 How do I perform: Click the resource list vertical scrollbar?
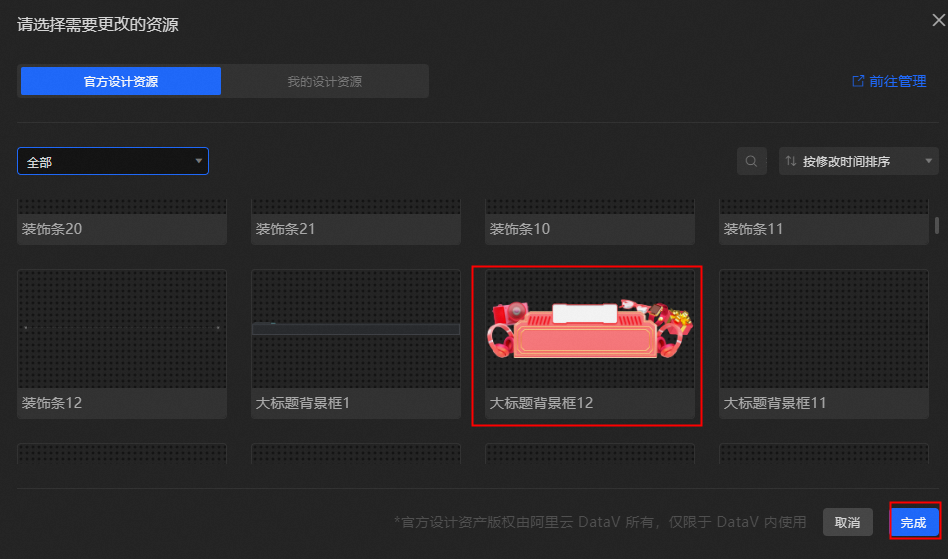937,225
